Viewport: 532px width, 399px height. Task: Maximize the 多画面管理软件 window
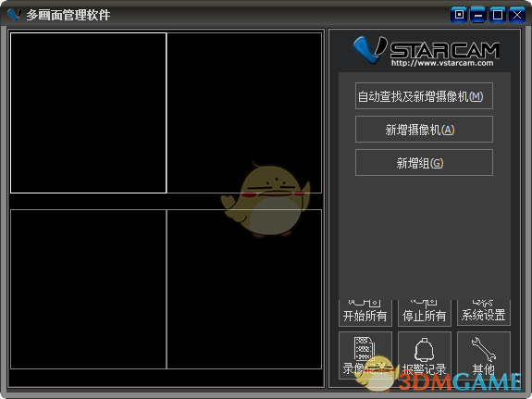[498, 15]
